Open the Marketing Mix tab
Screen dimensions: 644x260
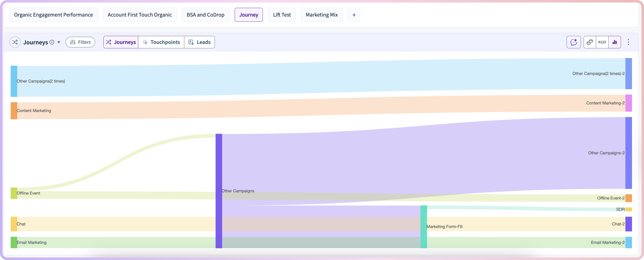(322, 15)
